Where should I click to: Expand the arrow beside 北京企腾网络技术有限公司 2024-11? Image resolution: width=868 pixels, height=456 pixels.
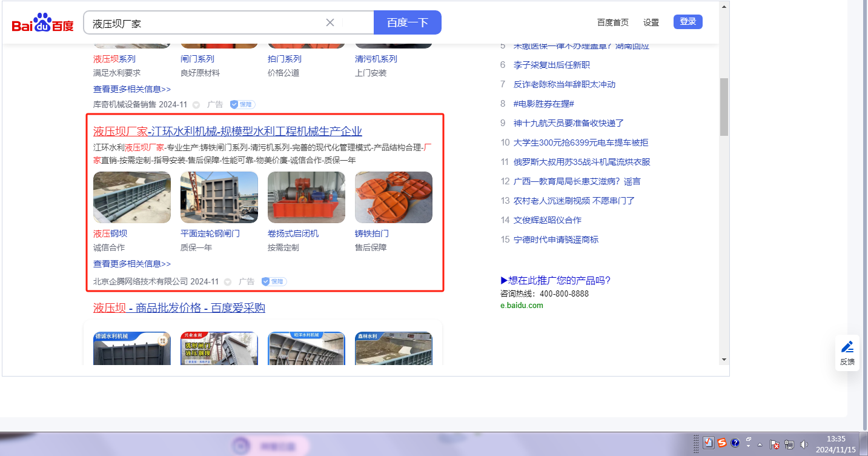[228, 282]
